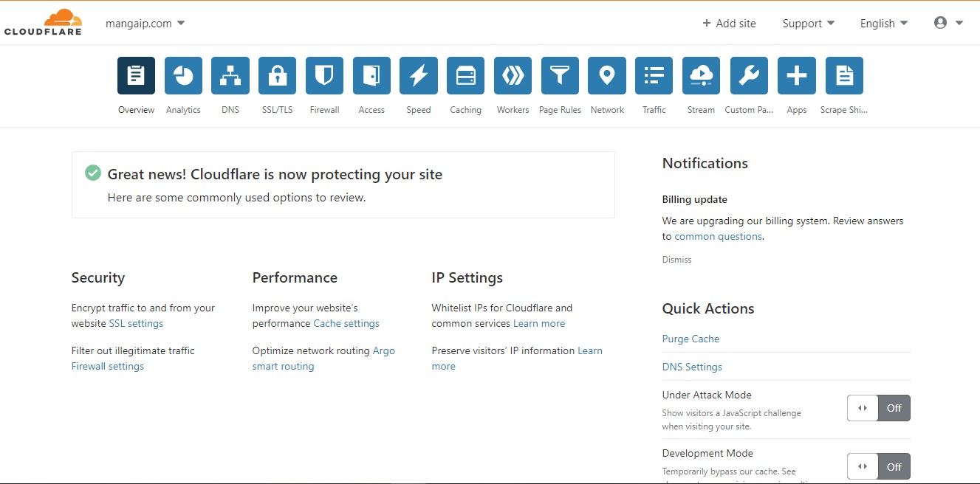Click Learn more about whitelisting IPs

(x=539, y=323)
